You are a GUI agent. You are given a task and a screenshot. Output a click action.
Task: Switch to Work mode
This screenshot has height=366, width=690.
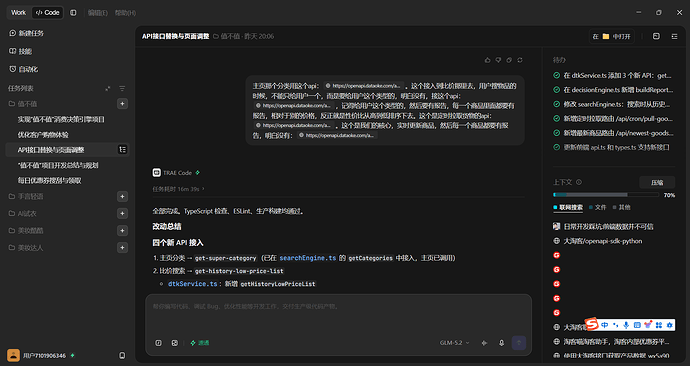point(18,13)
